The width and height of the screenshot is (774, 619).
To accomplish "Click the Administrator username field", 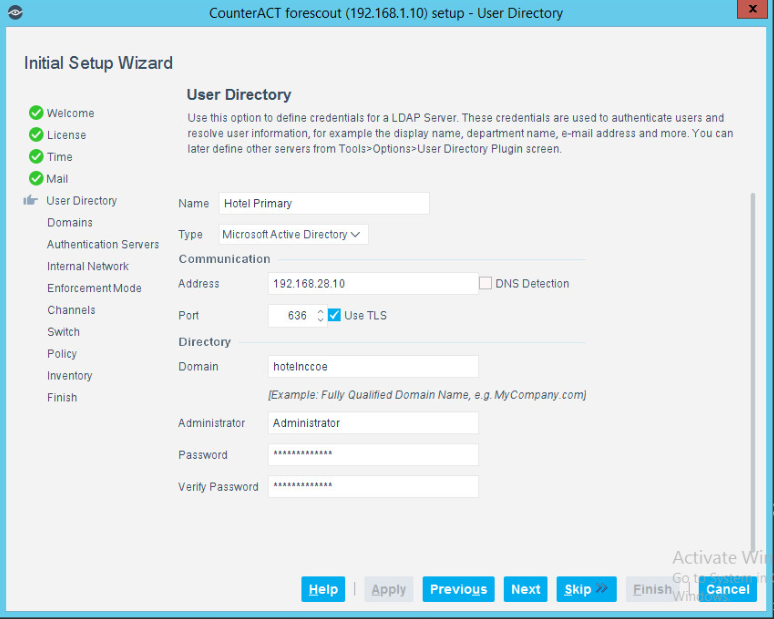I will point(373,423).
